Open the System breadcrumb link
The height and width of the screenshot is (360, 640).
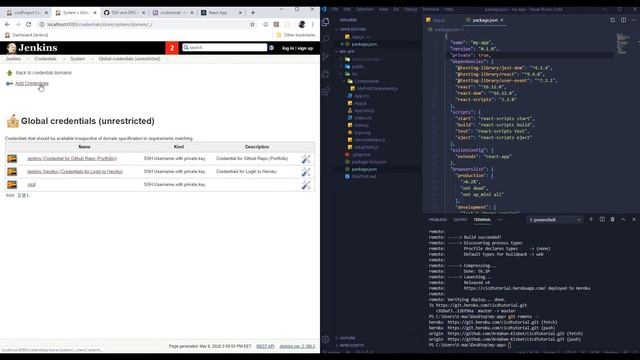coord(77,59)
